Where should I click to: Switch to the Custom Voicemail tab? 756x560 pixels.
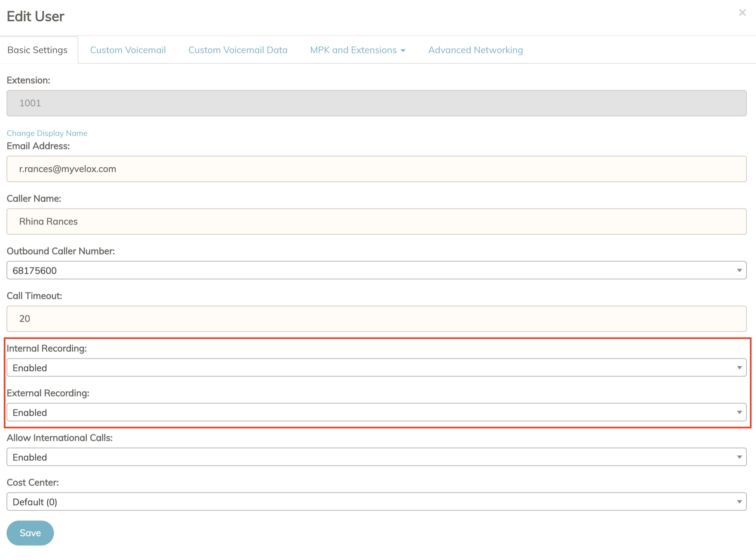pyautogui.click(x=128, y=50)
